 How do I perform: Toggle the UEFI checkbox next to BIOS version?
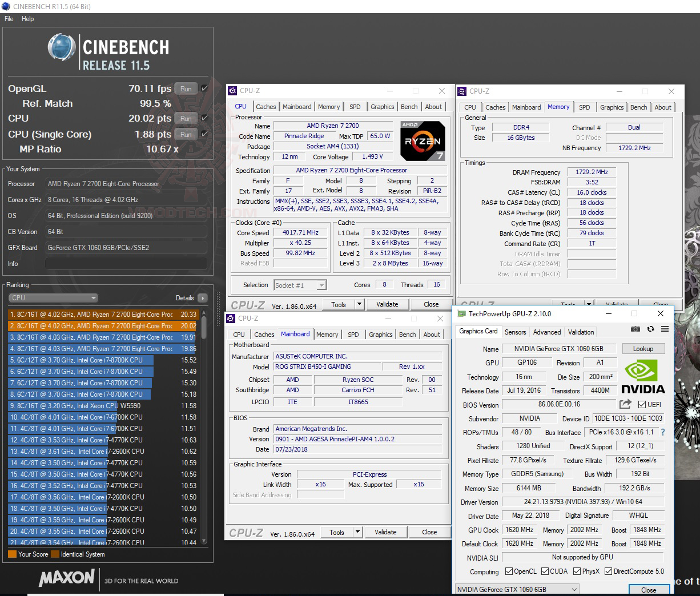click(641, 405)
